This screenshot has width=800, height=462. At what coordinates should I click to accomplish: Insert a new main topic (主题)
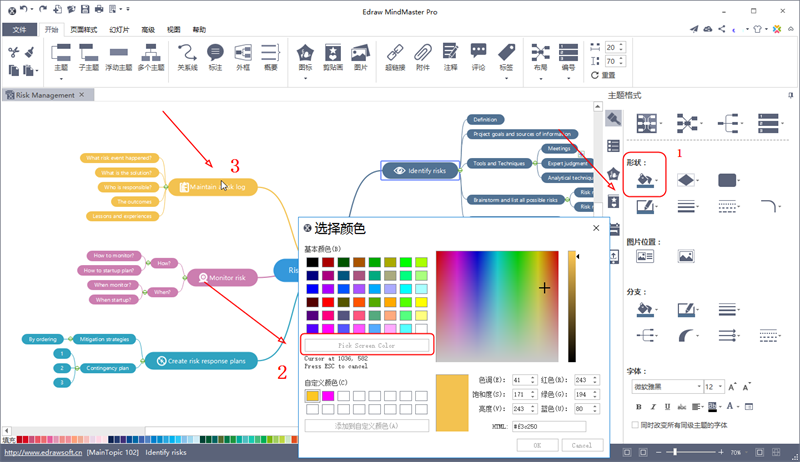tap(61, 57)
